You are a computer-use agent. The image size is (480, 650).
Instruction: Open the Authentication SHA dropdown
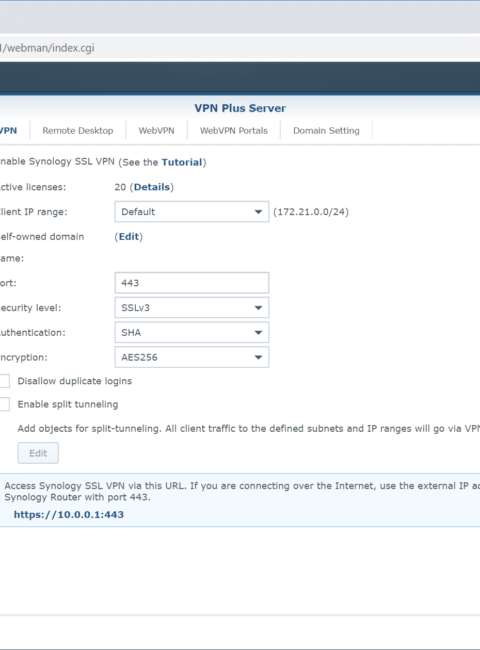[192, 332]
